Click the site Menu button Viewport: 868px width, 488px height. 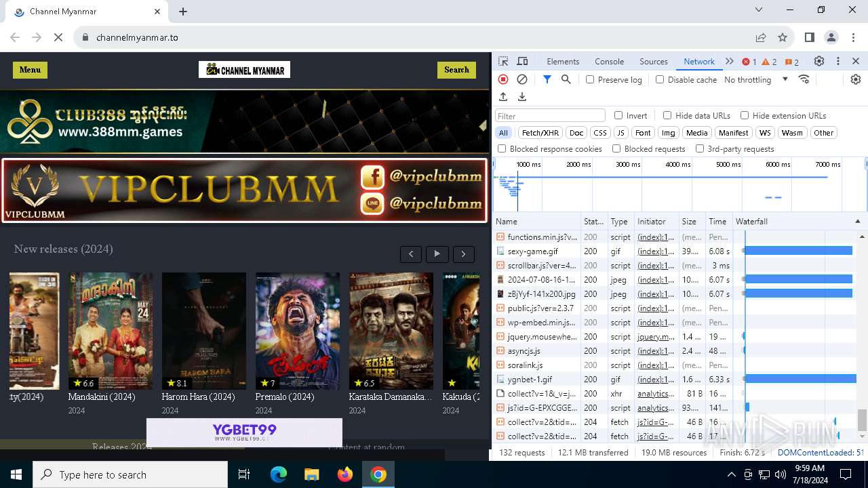click(30, 70)
